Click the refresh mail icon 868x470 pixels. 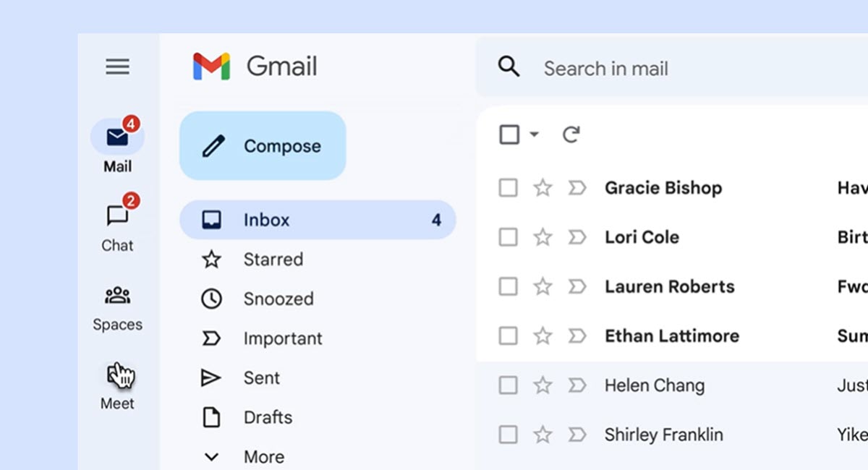(571, 134)
